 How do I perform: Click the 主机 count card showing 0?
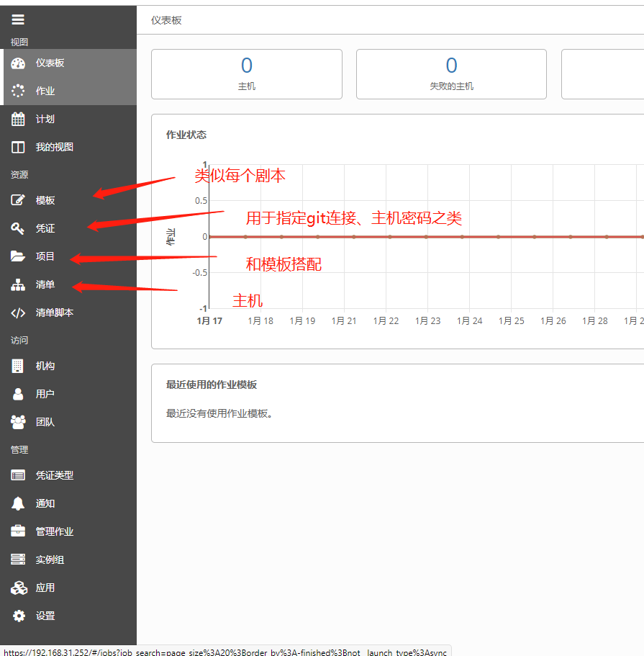(247, 73)
